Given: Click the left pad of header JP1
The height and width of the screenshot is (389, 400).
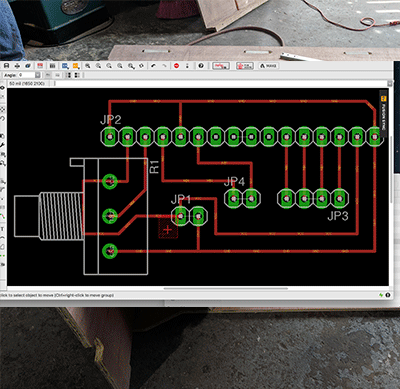Looking at the screenshot, I should pyautogui.click(x=180, y=216).
